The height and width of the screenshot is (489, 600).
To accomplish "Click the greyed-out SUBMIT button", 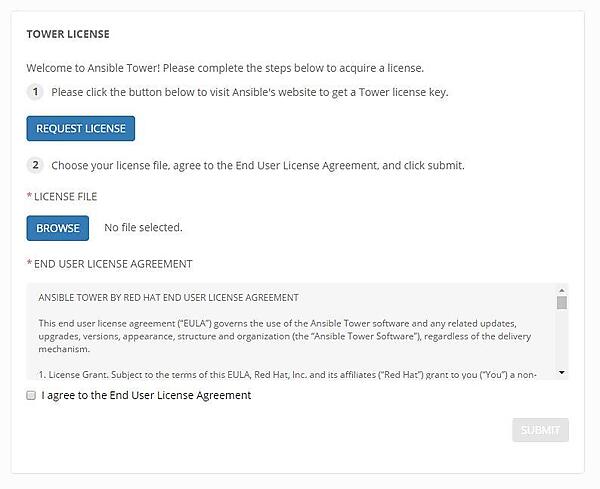I will click(540, 430).
